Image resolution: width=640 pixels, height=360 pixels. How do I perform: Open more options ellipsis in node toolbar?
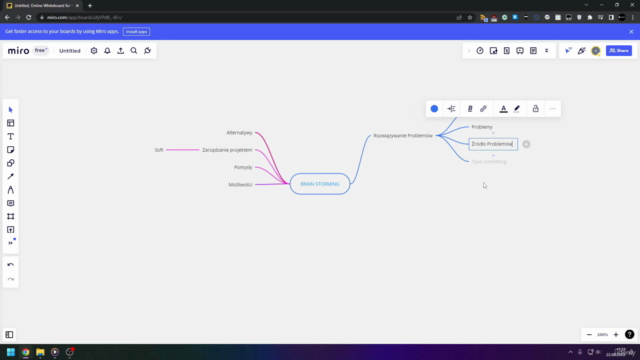pyautogui.click(x=553, y=109)
